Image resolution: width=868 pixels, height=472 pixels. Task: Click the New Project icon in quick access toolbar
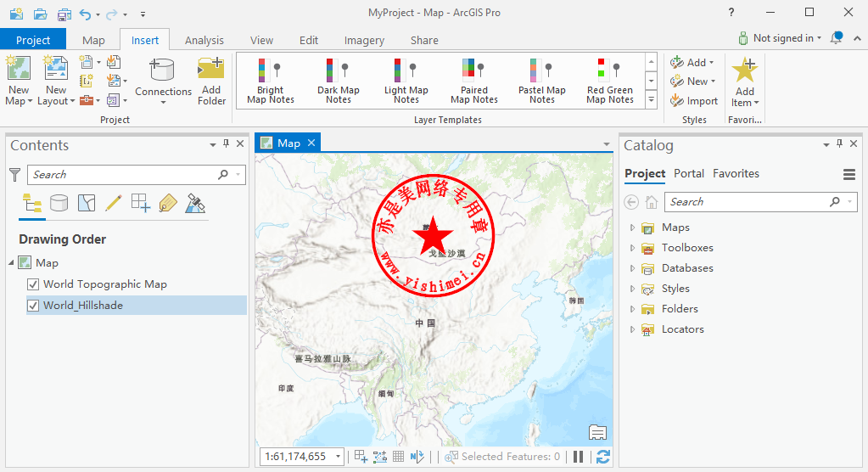[17, 14]
